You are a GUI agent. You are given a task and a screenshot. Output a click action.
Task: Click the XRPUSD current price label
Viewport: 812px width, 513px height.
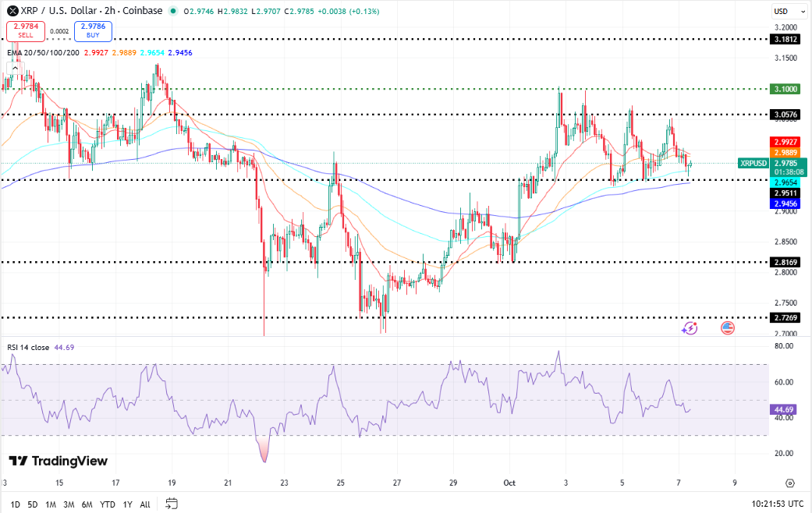point(753,163)
